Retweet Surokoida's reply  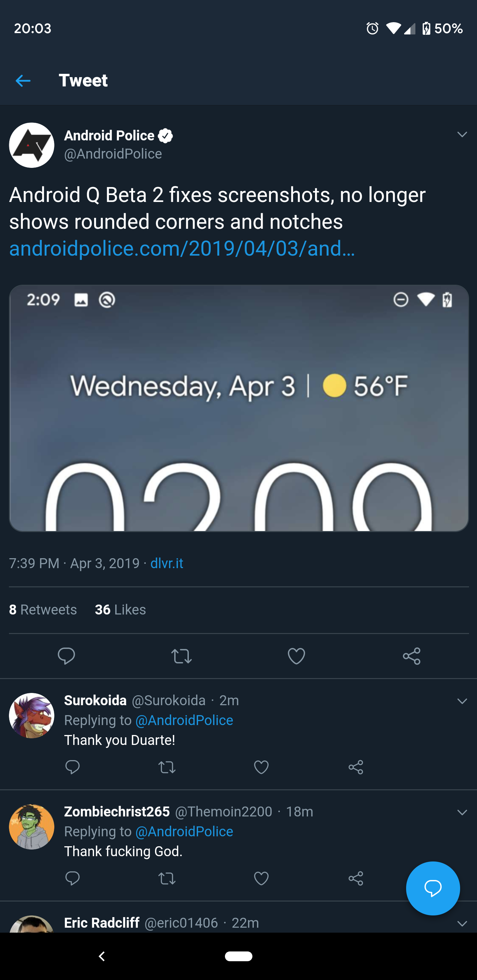(167, 767)
